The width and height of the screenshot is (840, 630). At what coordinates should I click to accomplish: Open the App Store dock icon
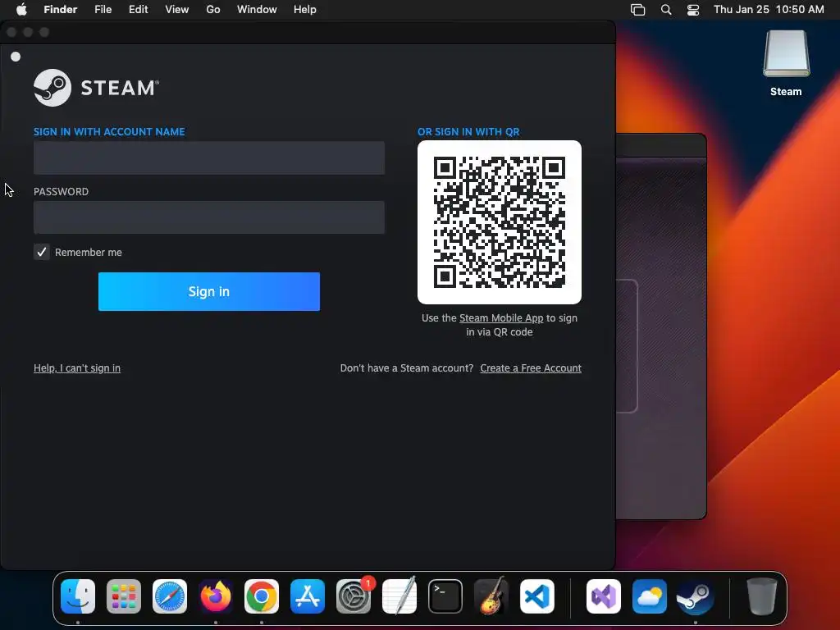[308, 596]
